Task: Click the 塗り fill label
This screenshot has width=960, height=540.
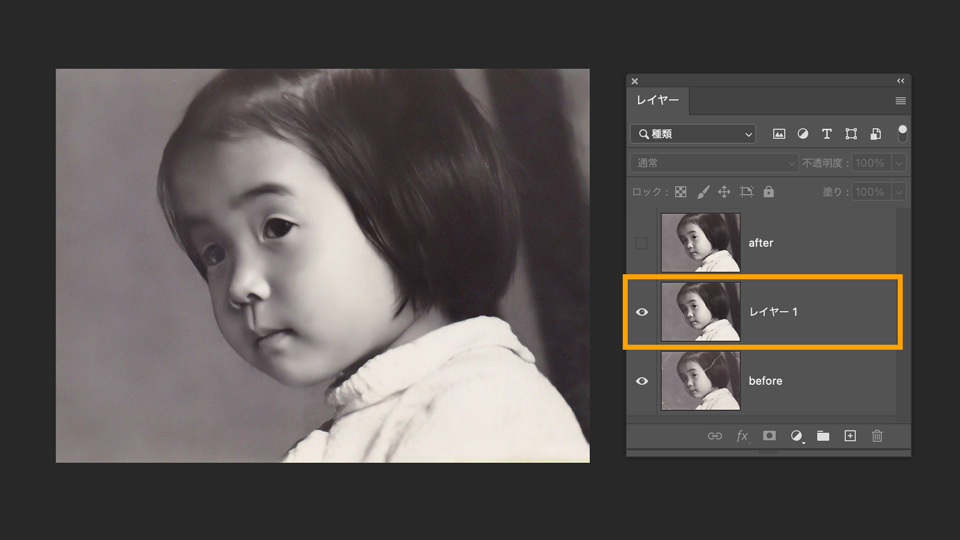Action: click(x=836, y=192)
